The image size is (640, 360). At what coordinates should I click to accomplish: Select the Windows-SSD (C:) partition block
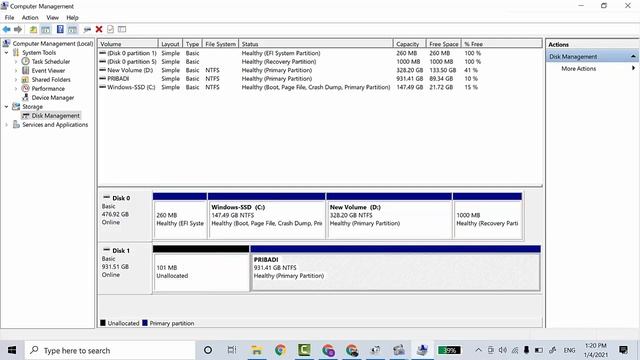[267, 216]
